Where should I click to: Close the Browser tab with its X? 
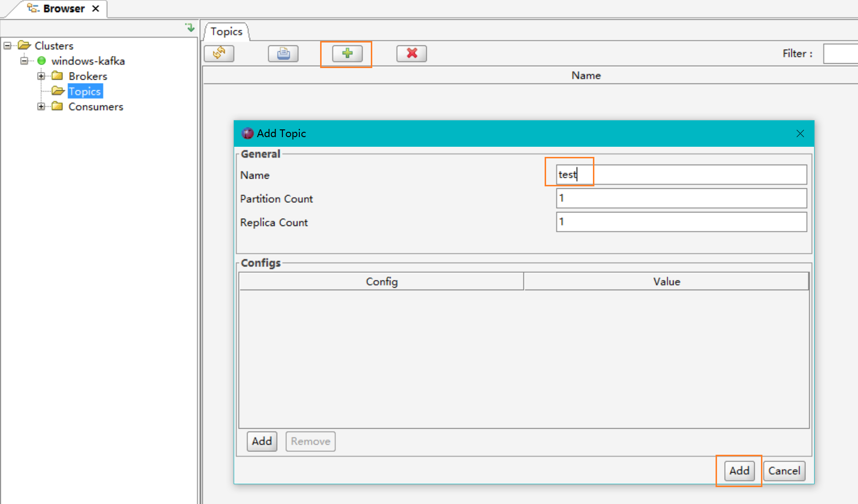click(96, 9)
